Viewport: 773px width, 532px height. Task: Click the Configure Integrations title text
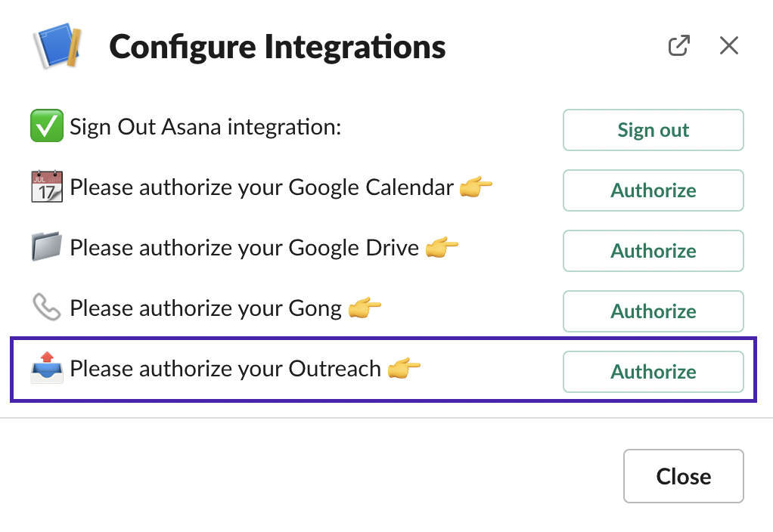coord(278,48)
